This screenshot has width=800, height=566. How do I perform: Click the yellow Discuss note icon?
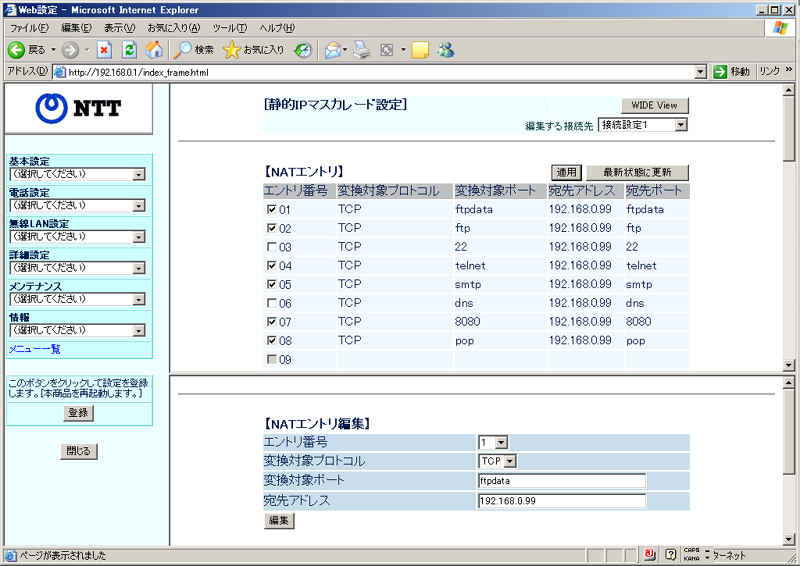(x=419, y=50)
